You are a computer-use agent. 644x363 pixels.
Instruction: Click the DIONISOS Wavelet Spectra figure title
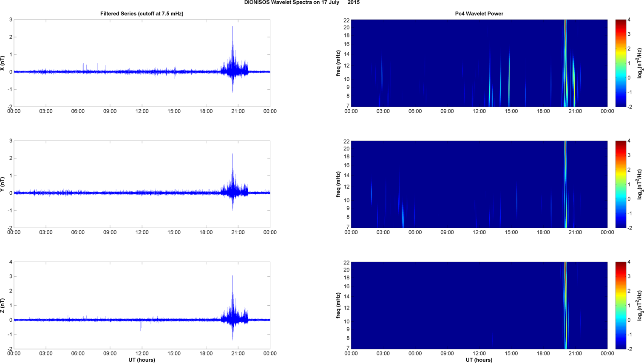302,3
